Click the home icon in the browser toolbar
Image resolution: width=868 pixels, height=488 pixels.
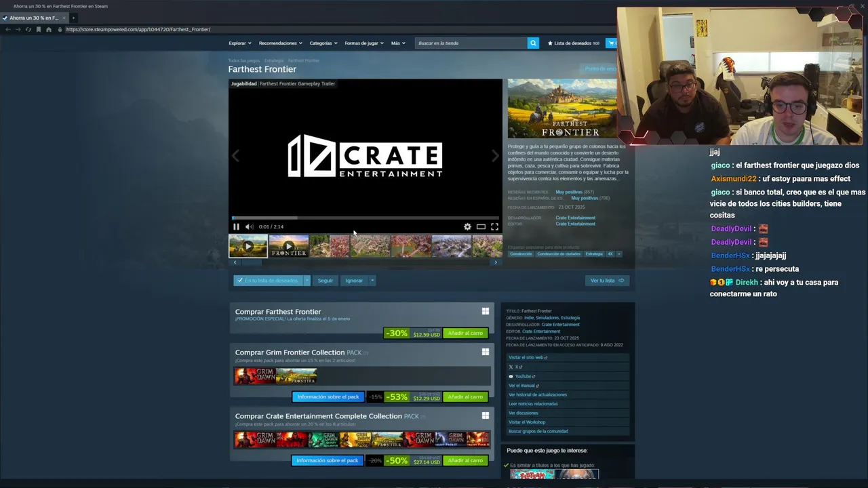(48, 29)
